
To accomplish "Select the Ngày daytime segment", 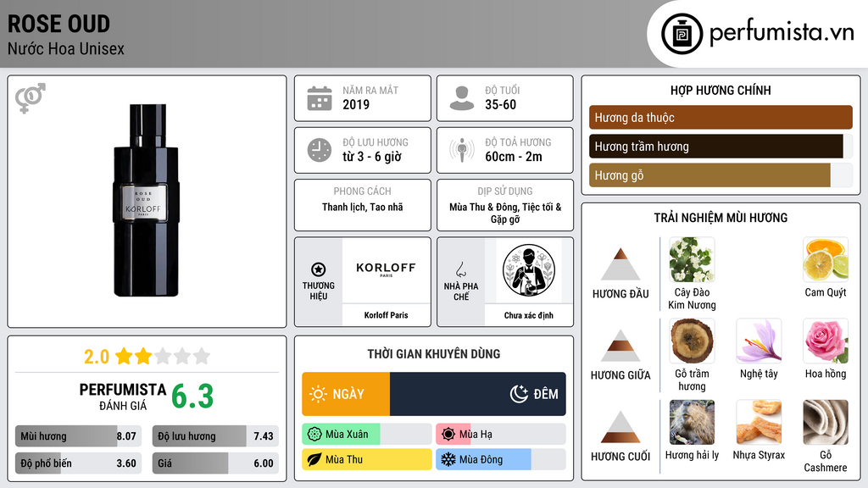I will point(346,394).
